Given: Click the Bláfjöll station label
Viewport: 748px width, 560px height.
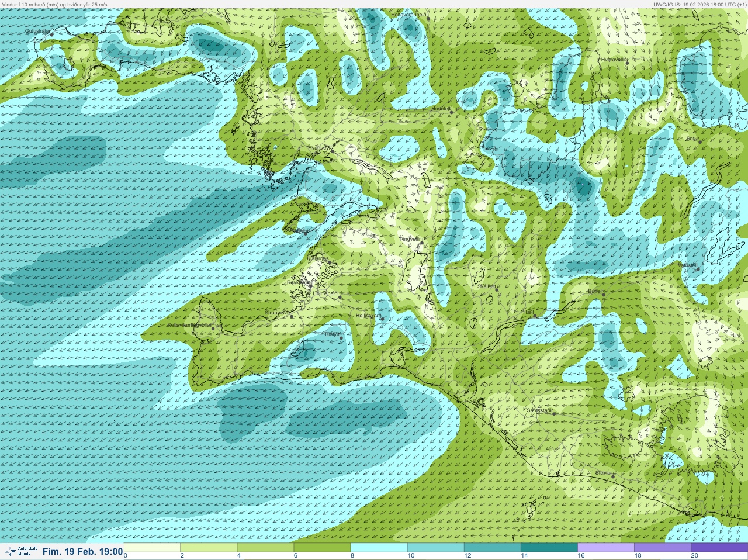Looking at the screenshot, I should coord(333,334).
